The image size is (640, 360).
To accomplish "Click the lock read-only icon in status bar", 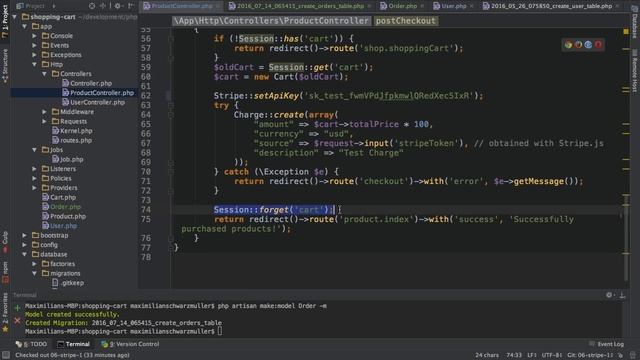I will coord(620,355).
